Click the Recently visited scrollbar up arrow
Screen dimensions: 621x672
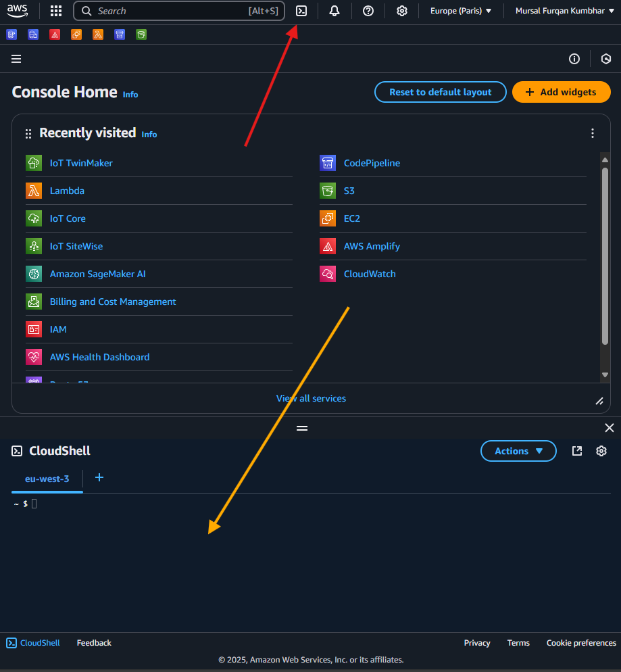pos(605,160)
